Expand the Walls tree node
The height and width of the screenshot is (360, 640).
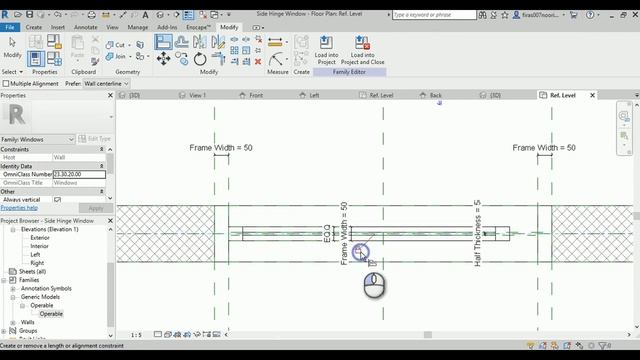[x=13, y=322]
